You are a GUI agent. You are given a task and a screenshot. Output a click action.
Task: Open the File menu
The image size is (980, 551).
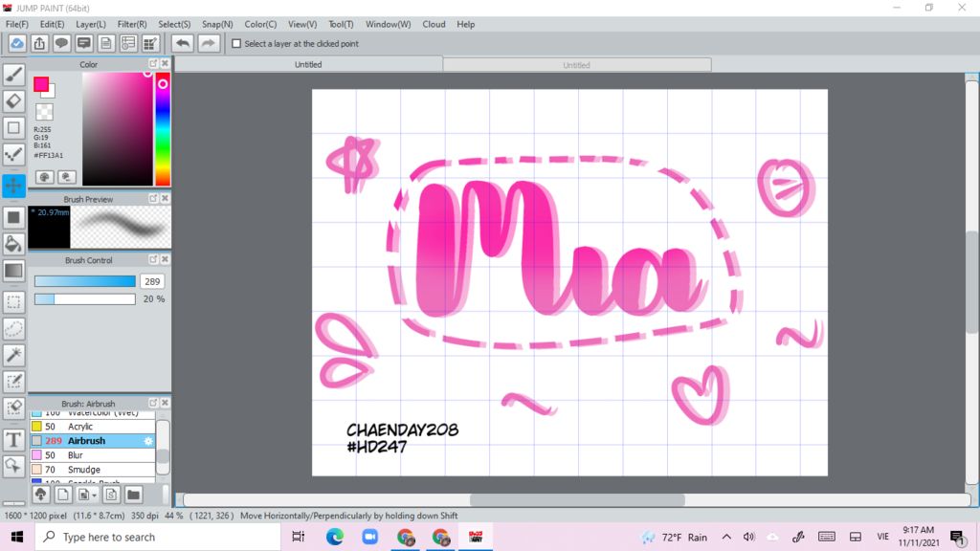pyautogui.click(x=17, y=24)
